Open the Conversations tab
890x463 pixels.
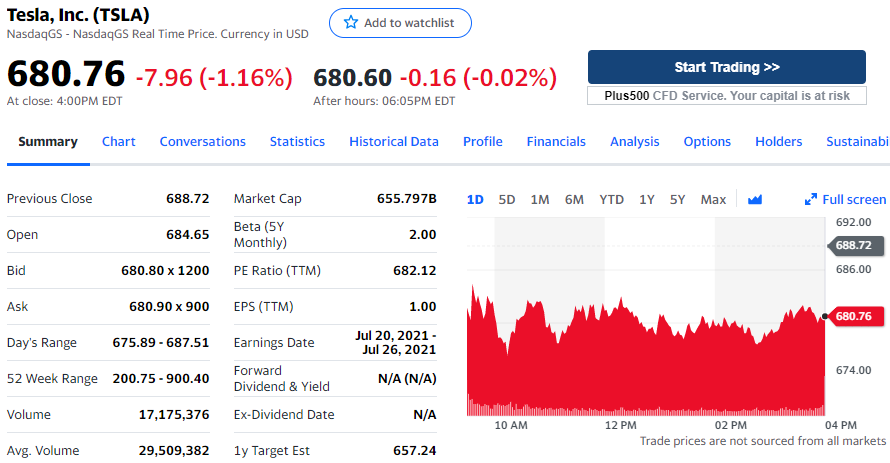(x=203, y=141)
